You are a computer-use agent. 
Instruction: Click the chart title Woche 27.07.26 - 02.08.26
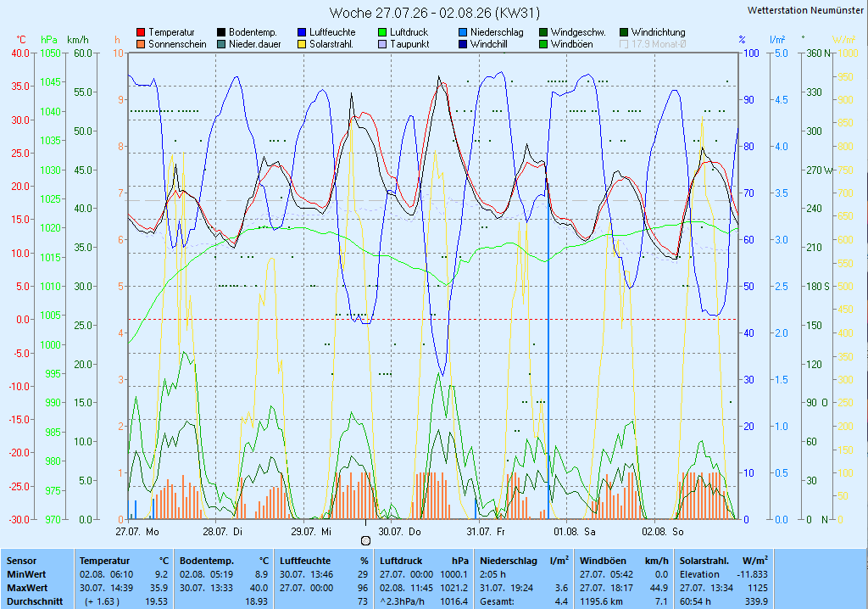[x=435, y=13]
